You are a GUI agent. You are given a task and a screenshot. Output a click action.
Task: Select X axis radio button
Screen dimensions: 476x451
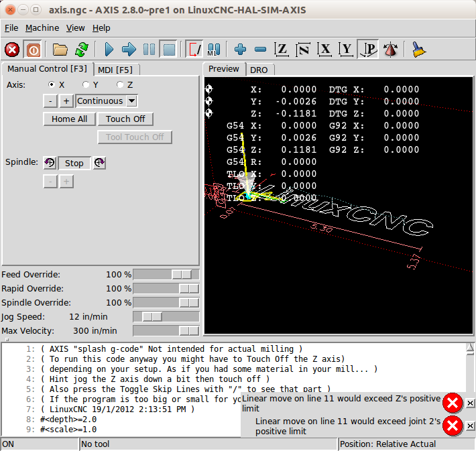(52, 84)
